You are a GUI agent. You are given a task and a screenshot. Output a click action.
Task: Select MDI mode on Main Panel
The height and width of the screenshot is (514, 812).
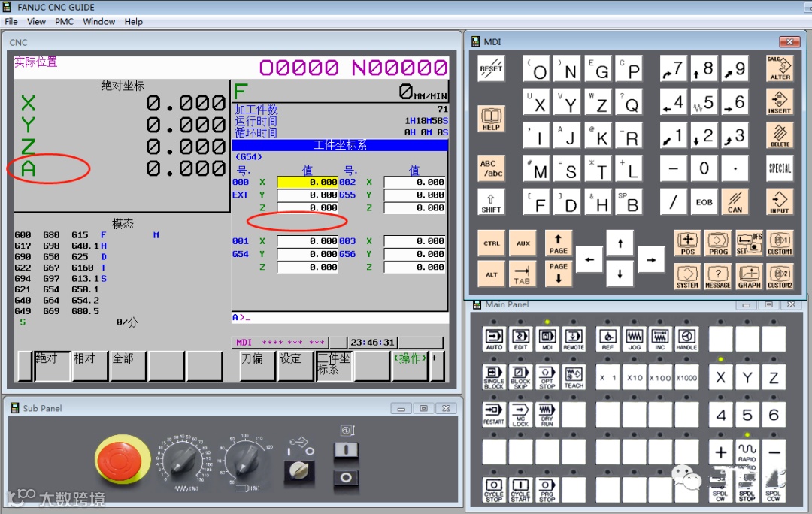point(547,339)
